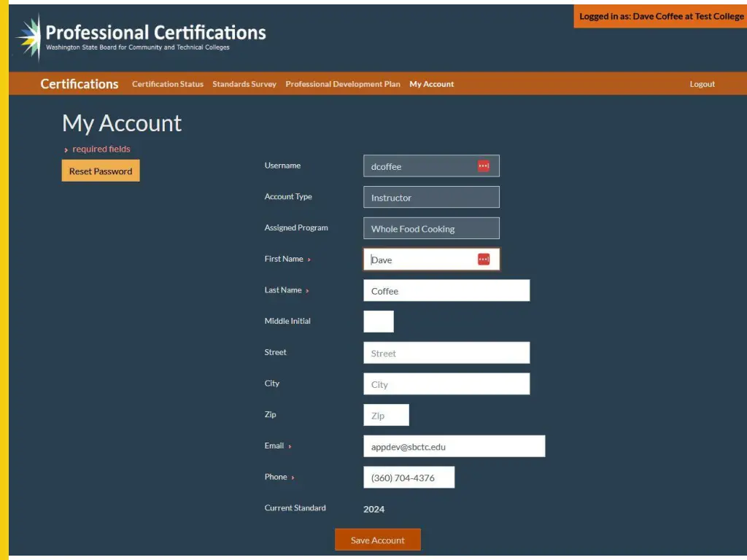Click the Middle Initial input box
The width and height of the screenshot is (747, 560).
[x=379, y=322]
